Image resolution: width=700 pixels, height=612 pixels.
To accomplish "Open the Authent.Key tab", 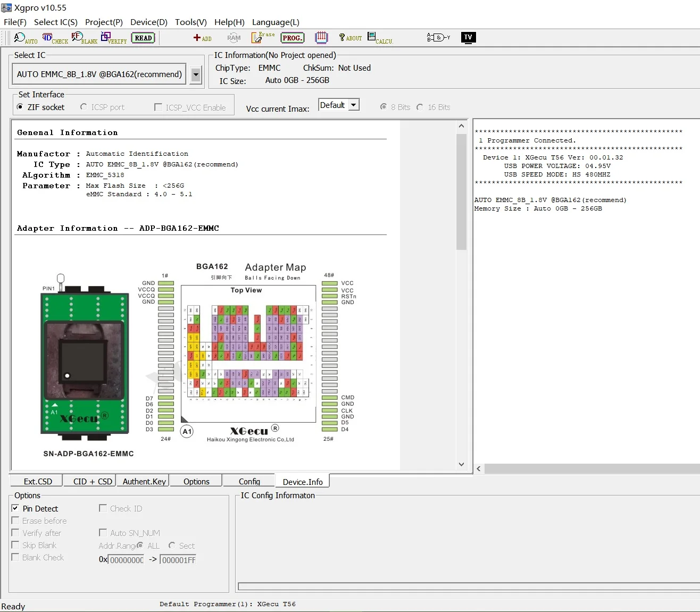I will tap(144, 481).
